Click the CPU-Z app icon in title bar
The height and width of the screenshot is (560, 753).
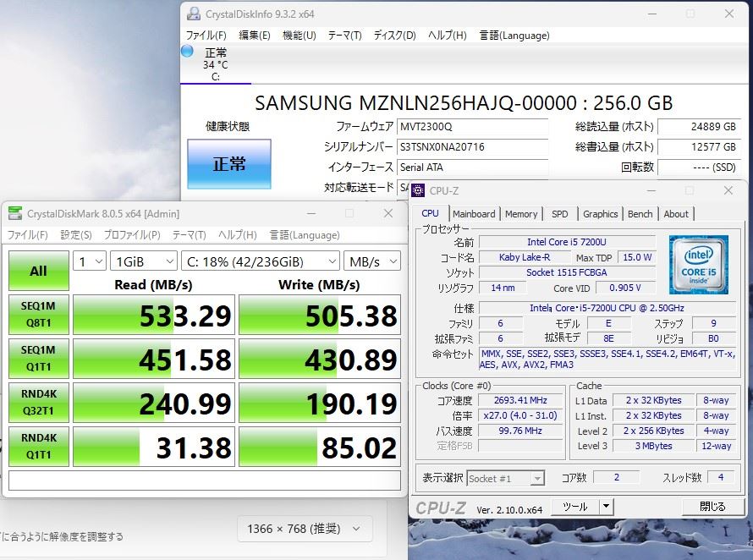coord(418,190)
